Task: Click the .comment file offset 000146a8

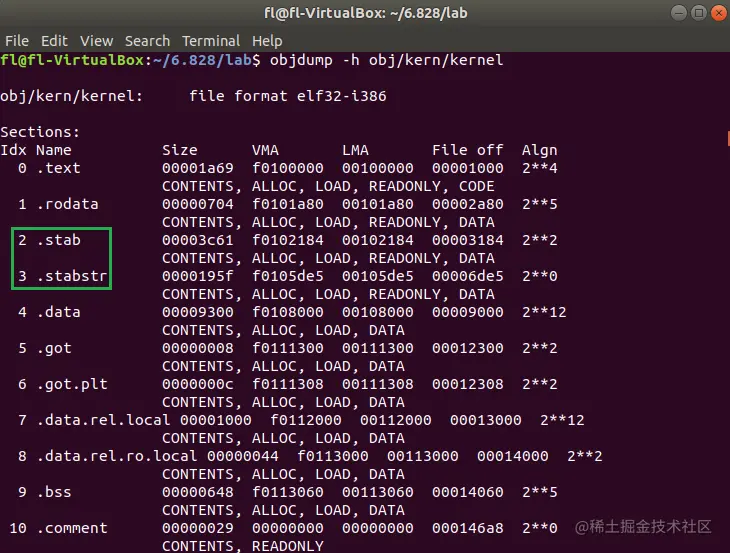Action: click(467, 528)
